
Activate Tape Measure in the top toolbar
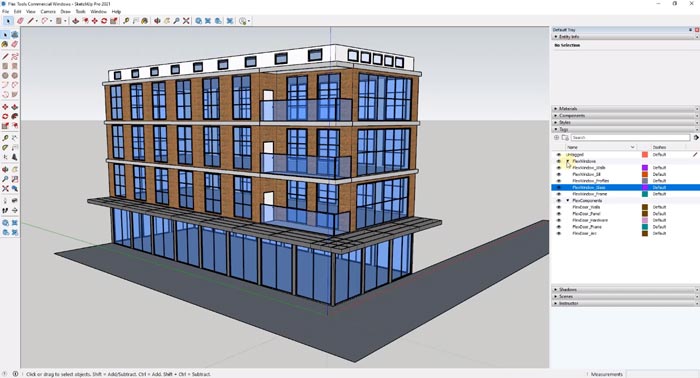point(126,21)
